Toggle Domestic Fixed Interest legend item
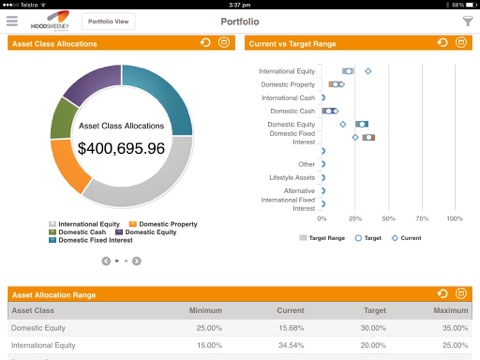The width and height of the screenshot is (480, 360). pyautogui.click(x=91, y=240)
